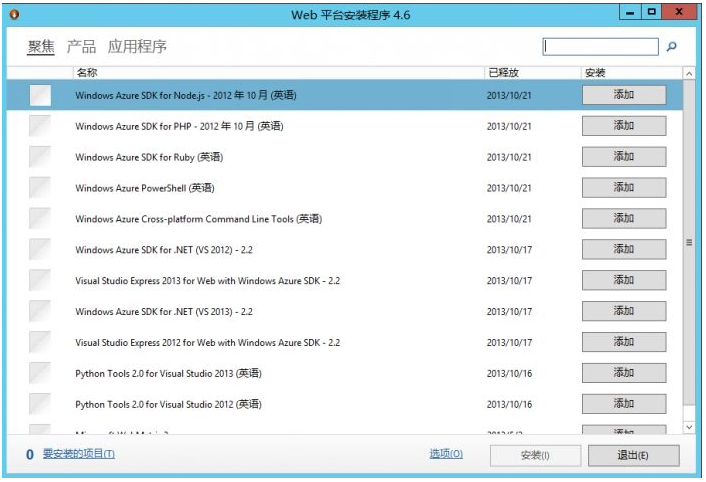Open the 选项(O) options link
706x482 pixels.
coord(446,454)
